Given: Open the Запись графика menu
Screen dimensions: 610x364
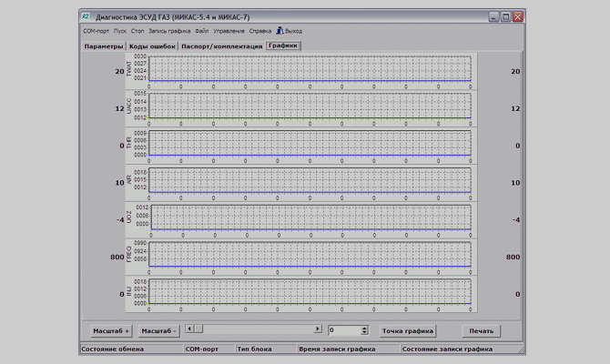Looking at the screenshot, I should tap(170, 31).
